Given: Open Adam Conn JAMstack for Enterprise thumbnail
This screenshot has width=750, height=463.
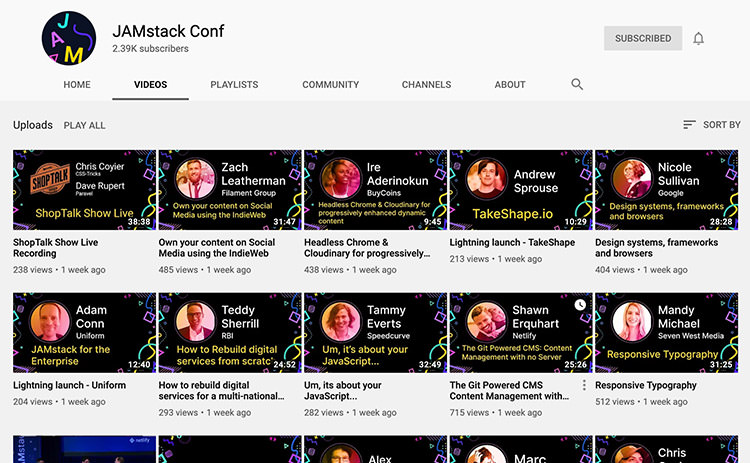Looking at the screenshot, I should 83,333.
